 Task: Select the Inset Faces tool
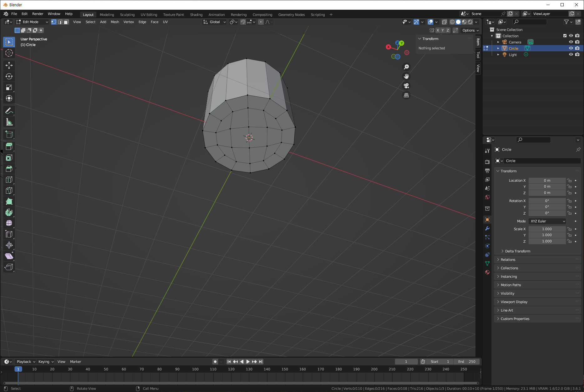[x=9, y=158]
